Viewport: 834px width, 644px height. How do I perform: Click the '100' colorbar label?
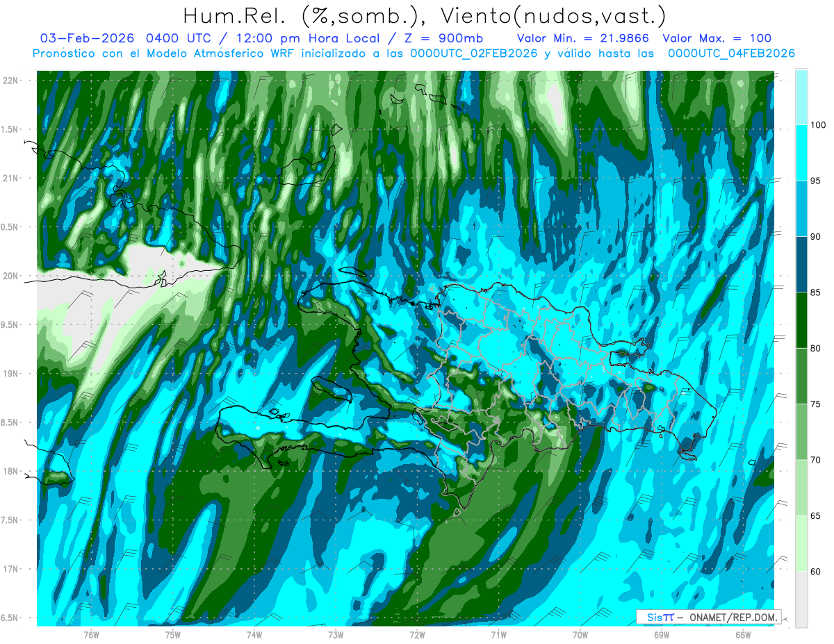point(819,125)
